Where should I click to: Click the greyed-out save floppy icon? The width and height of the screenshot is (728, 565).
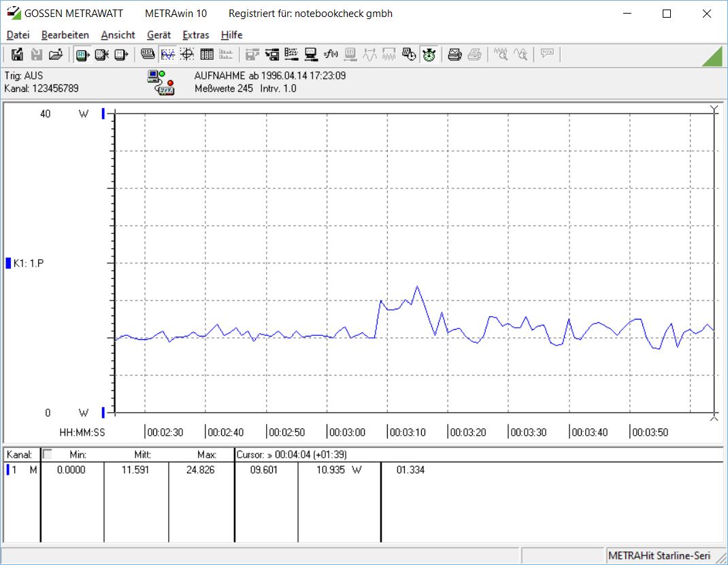click(37, 55)
